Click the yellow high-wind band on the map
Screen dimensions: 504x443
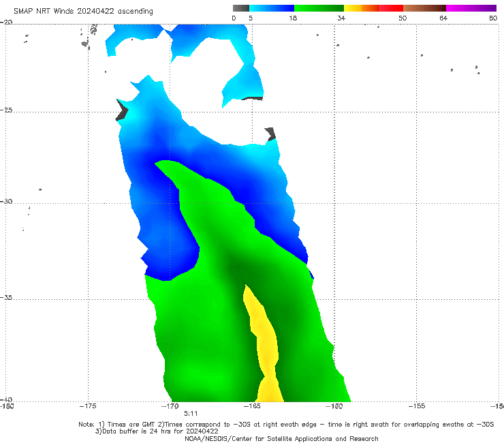click(x=266, y=348)
